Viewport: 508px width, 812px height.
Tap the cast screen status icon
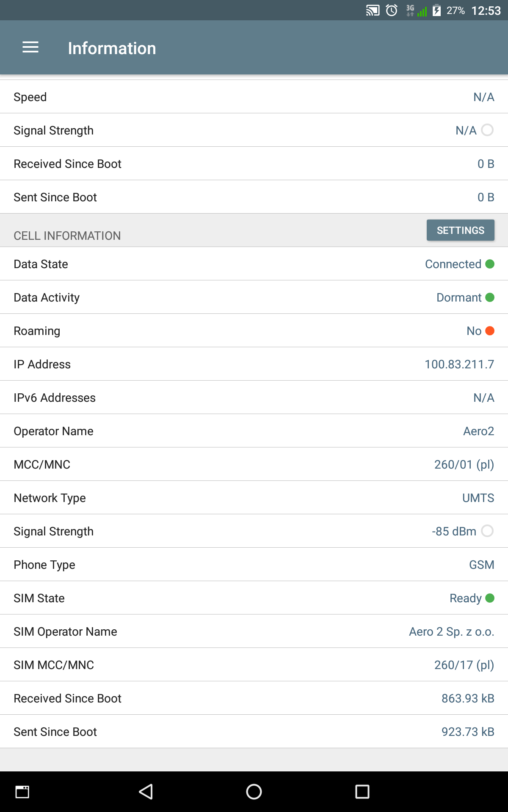coord(373,10)
